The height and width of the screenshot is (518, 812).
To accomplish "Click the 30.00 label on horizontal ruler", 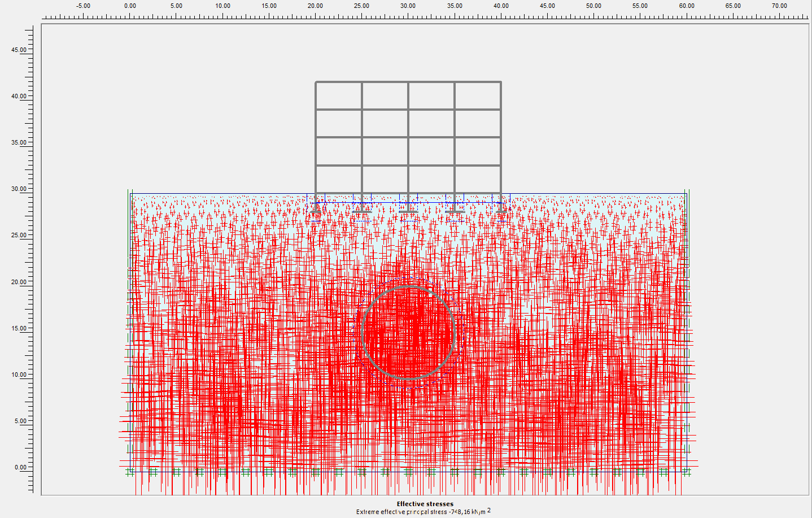I will tap(408, 6).
